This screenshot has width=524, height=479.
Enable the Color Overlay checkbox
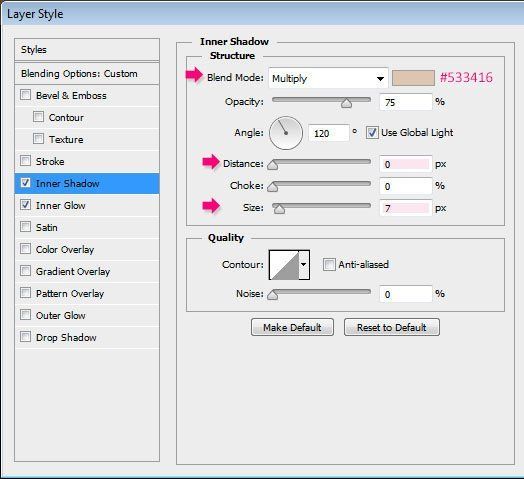coord(25,249)
